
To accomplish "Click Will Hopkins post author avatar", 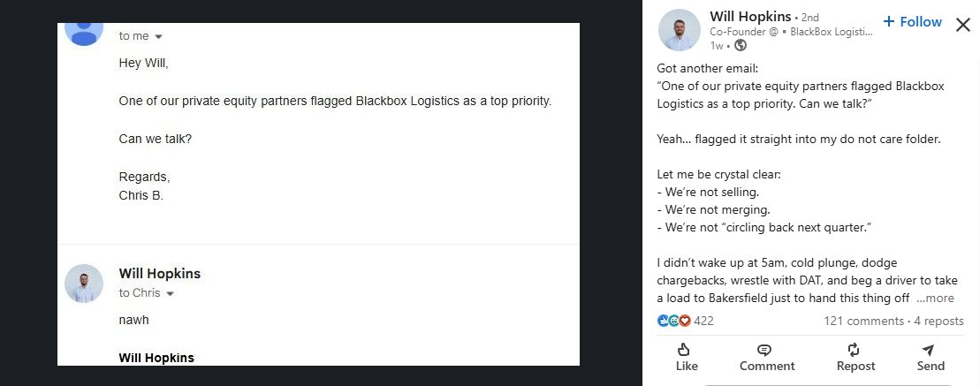I will tap(680, 30).
